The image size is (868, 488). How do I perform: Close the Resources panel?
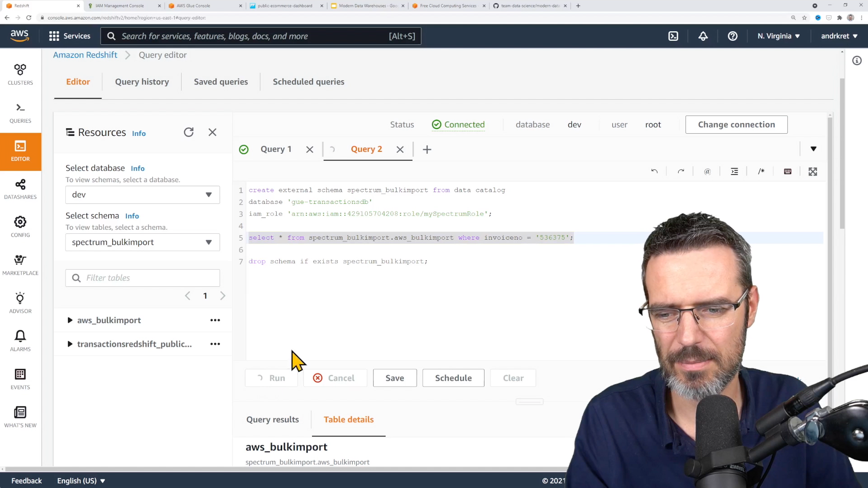coord(212,132)
